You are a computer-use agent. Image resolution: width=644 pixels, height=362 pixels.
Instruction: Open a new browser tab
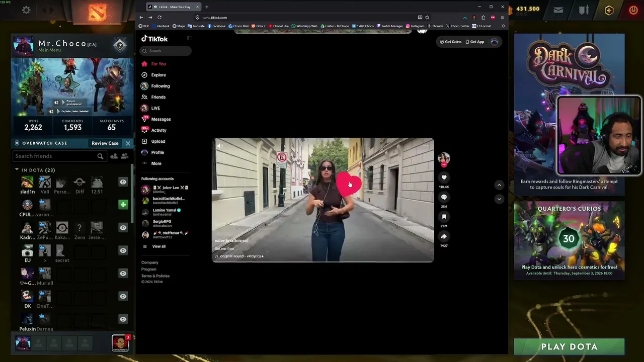pyautogui.click(x=207, y=7)
